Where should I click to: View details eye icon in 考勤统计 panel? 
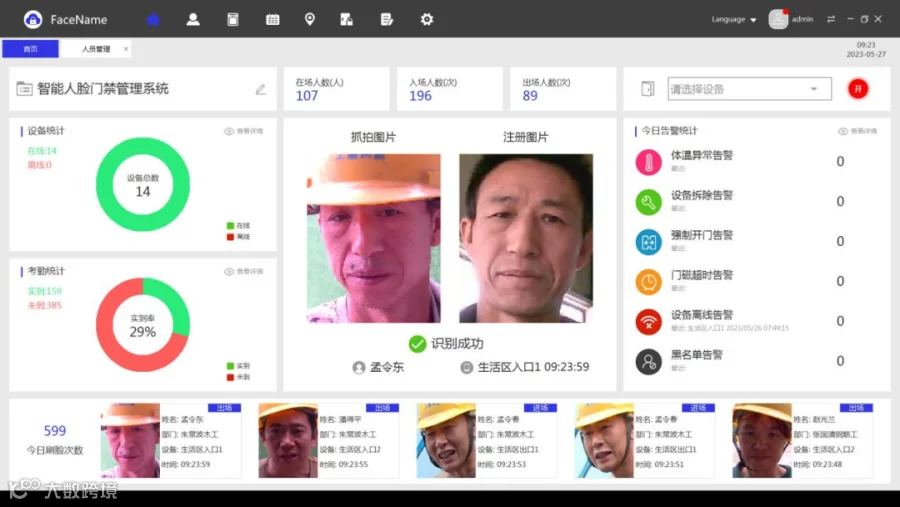[229, 272]
